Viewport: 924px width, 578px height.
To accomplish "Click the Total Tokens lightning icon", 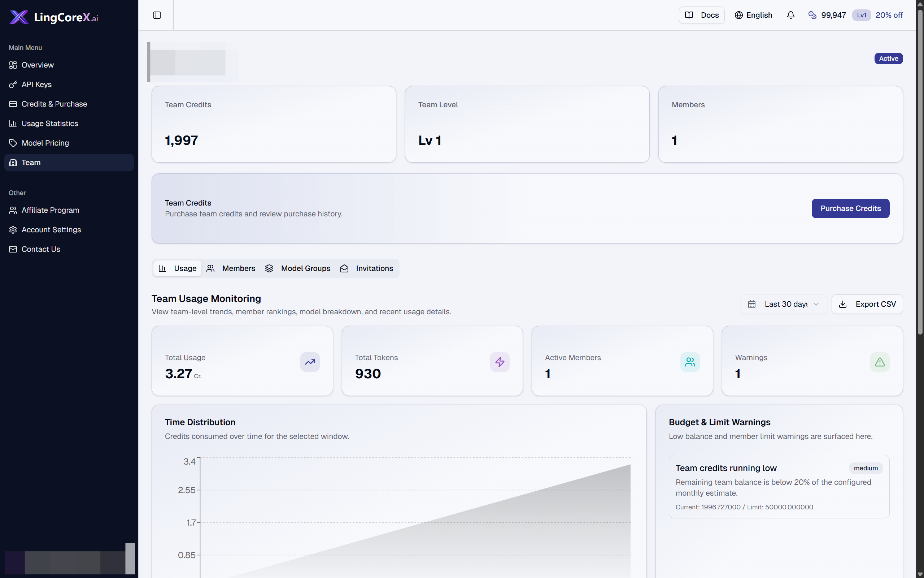I will point(500,362).
